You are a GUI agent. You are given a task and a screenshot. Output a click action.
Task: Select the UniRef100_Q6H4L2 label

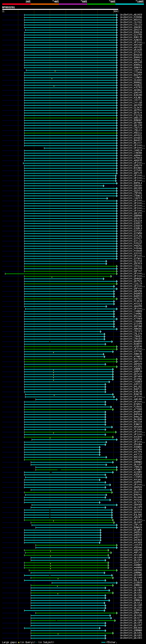point(131,60)
